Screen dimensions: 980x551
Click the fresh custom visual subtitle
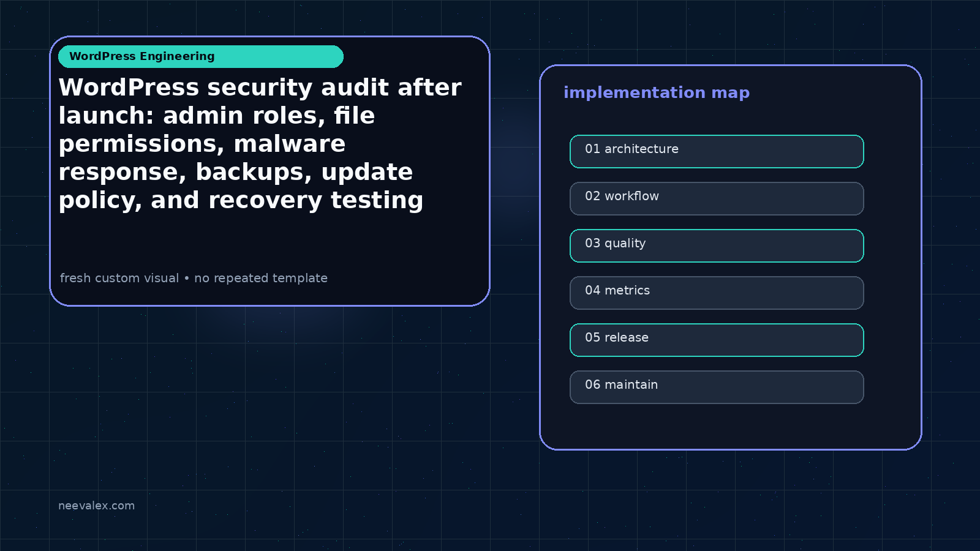pos(194,278)
